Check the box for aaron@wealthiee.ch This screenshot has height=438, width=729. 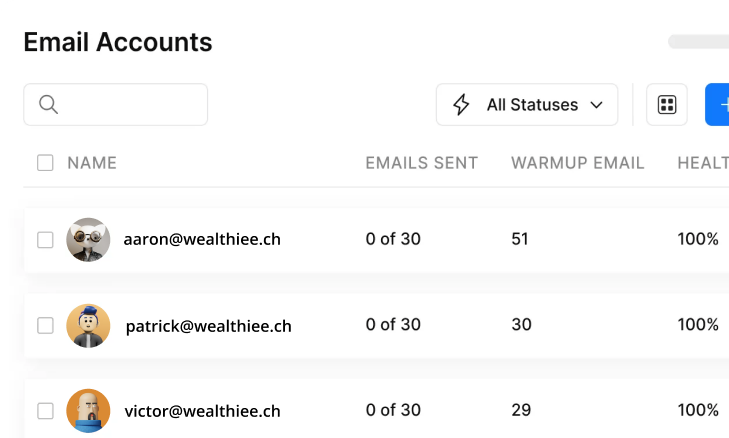tap(45, 240)
